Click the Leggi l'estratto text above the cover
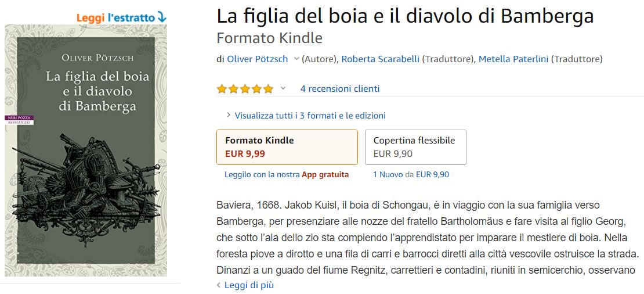 point(115,18)
